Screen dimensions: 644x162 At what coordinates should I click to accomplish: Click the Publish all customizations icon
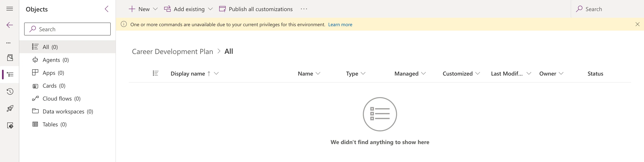(222, 9)
